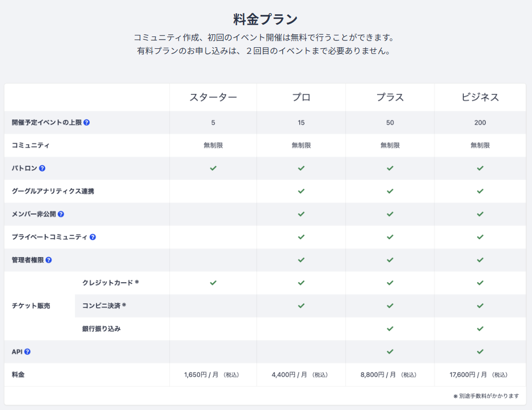Click the プラス event limit value 50
The image size is (532, 410).
(x=390, y=123)
